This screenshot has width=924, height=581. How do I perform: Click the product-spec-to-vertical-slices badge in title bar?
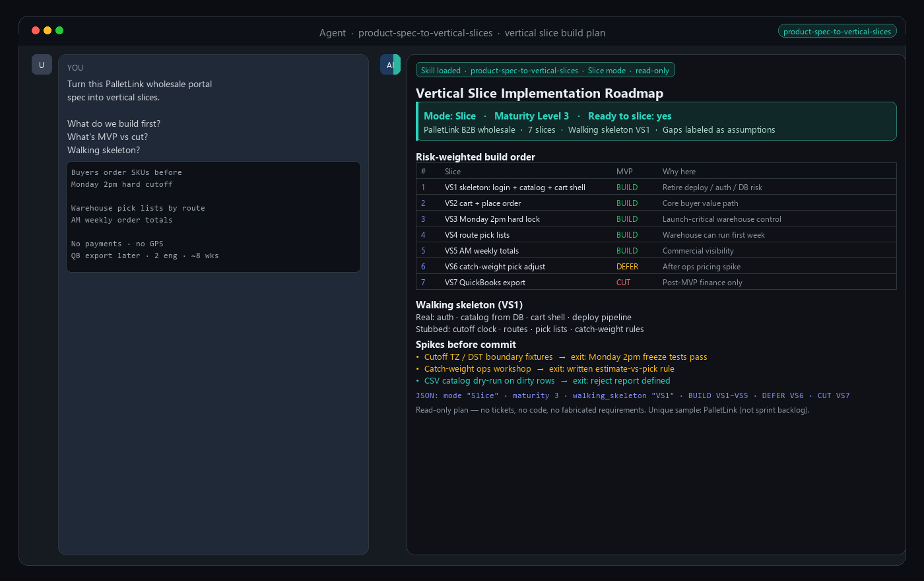[x=837, y=31]
